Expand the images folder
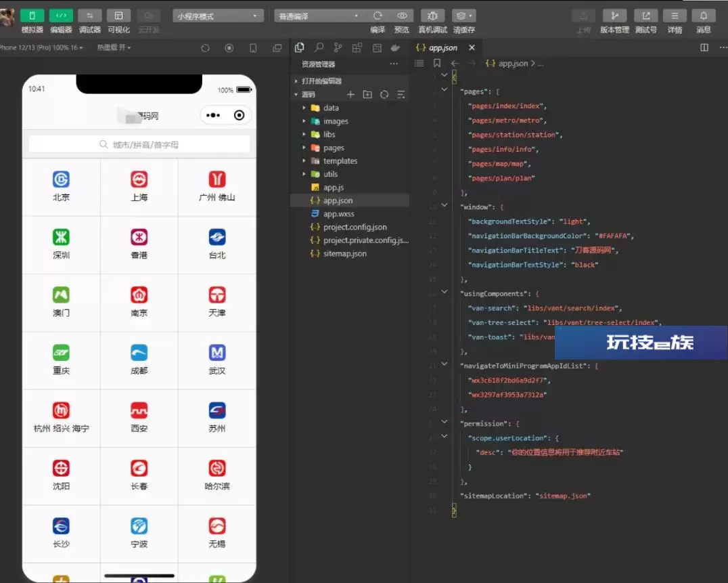This screenshot has width=728, height=583. pos(350,121)
